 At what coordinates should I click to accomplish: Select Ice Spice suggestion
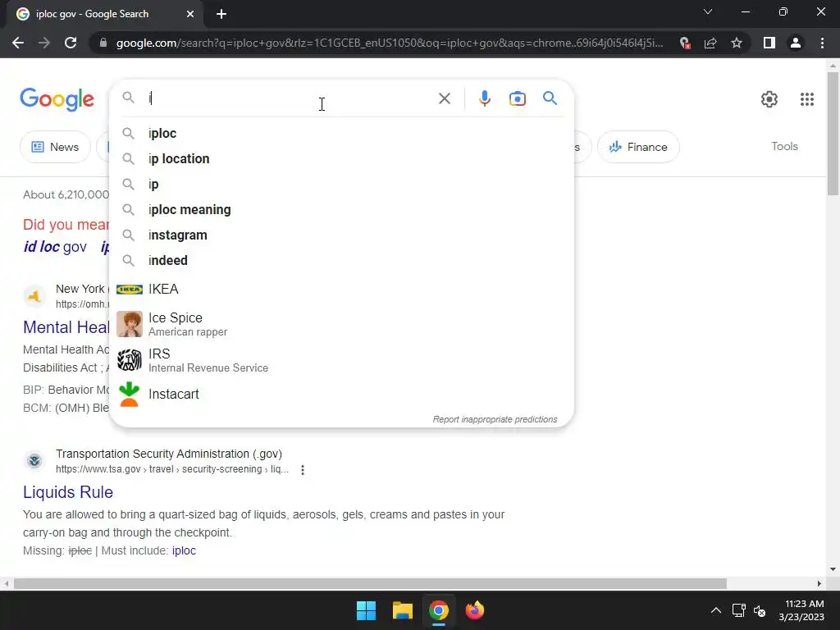pos(341,324)
